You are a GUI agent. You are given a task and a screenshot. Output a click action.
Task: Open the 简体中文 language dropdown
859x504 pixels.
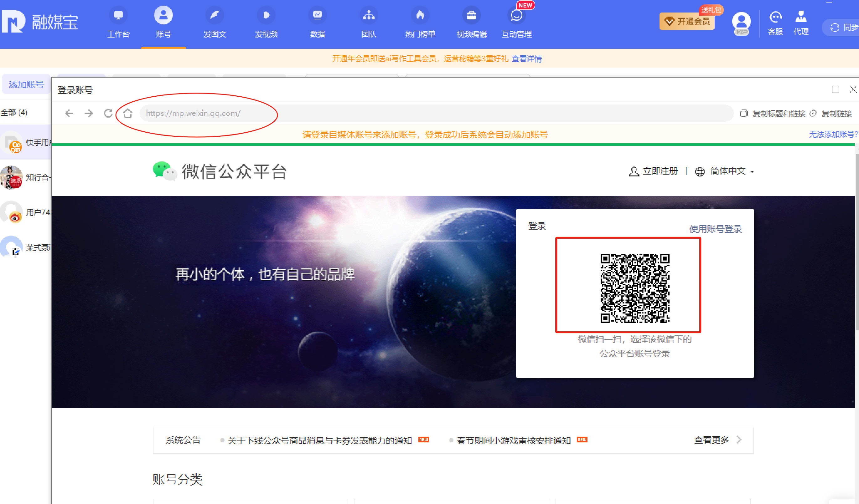click(x=728, y=171)
